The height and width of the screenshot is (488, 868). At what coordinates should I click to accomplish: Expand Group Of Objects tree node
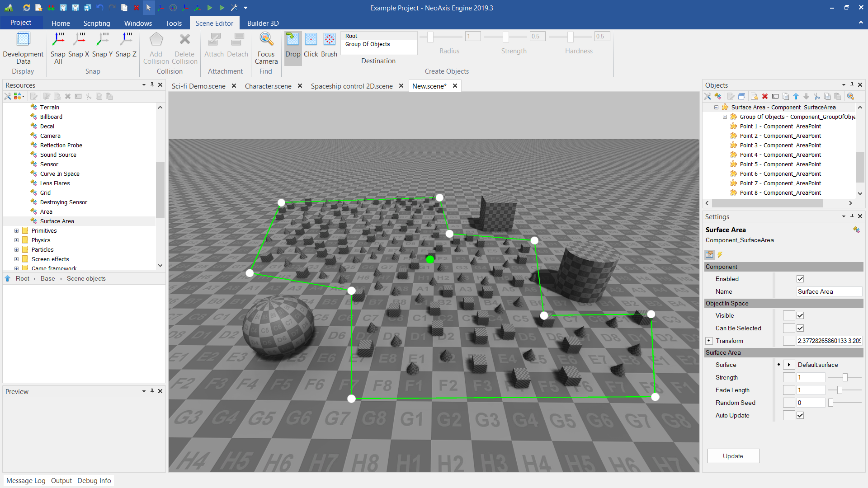(x=725, y=117)
